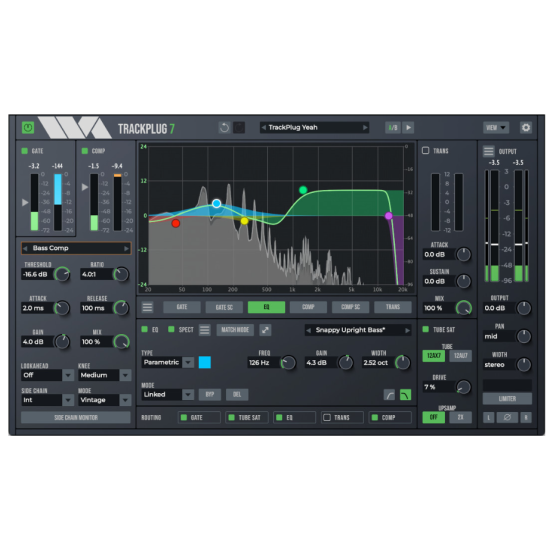Click the BYP bypass band button
The height and width of the screenshot is (550, 550).
(x=210, y=395)
